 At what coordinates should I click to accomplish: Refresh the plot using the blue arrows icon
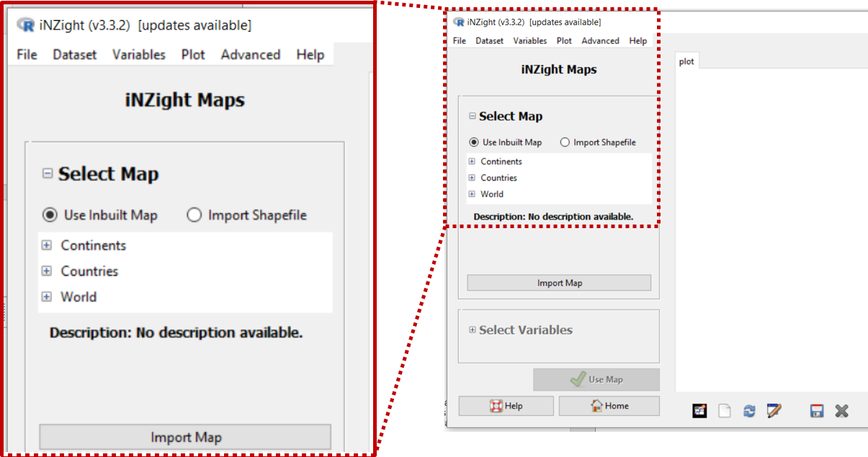coord(749,411)
